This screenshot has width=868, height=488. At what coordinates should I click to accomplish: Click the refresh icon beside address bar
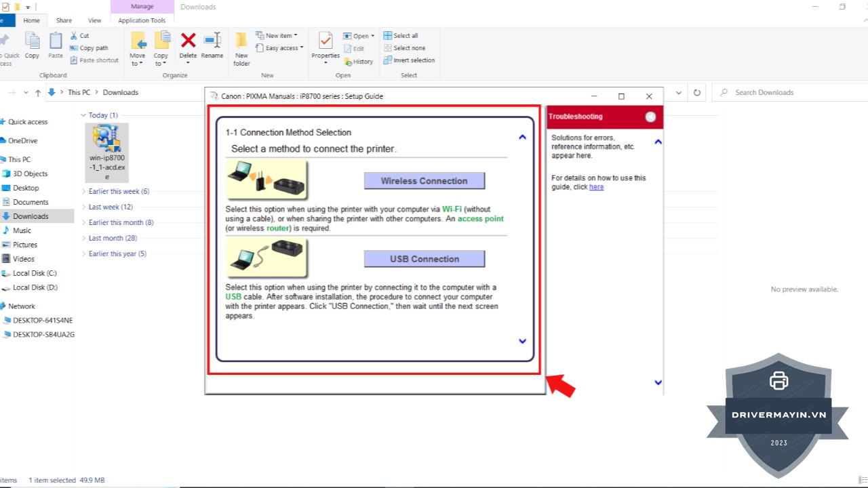pos(696,93)
